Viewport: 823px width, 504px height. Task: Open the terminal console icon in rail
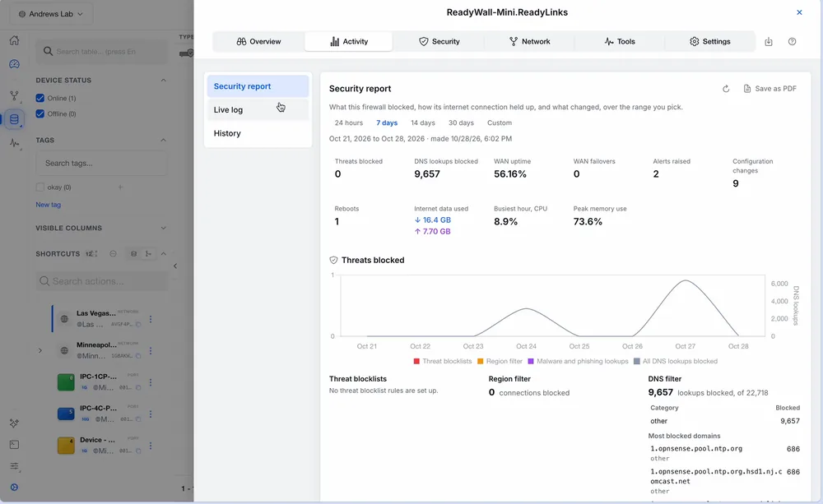point(14,445)
